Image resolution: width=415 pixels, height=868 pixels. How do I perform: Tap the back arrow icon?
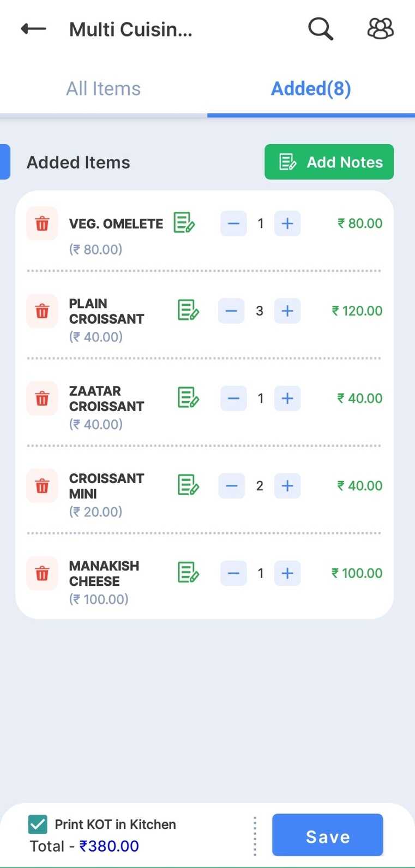click(x=33, y=28)
